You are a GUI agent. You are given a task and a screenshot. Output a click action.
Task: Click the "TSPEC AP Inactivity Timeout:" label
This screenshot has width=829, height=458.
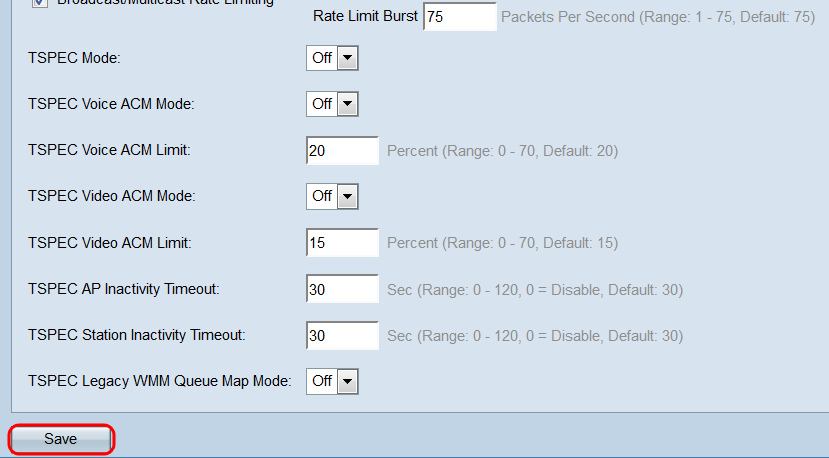[123, 289]
